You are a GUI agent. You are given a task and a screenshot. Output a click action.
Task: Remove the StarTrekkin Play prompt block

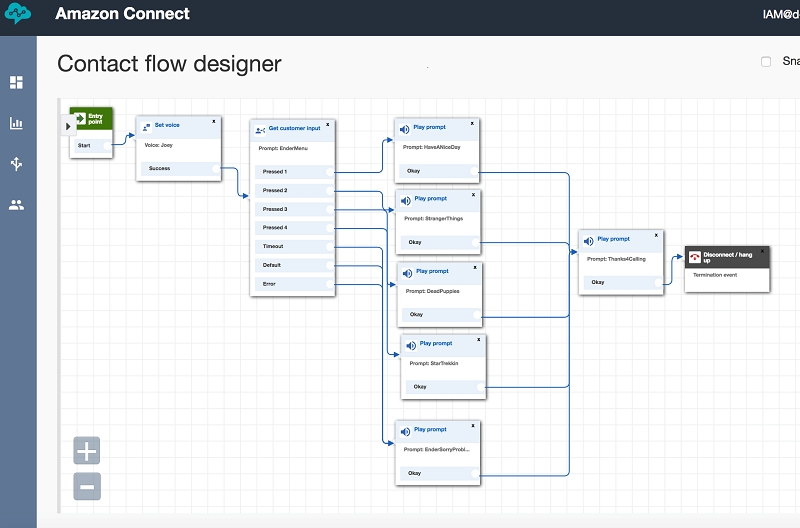(479, 339)
